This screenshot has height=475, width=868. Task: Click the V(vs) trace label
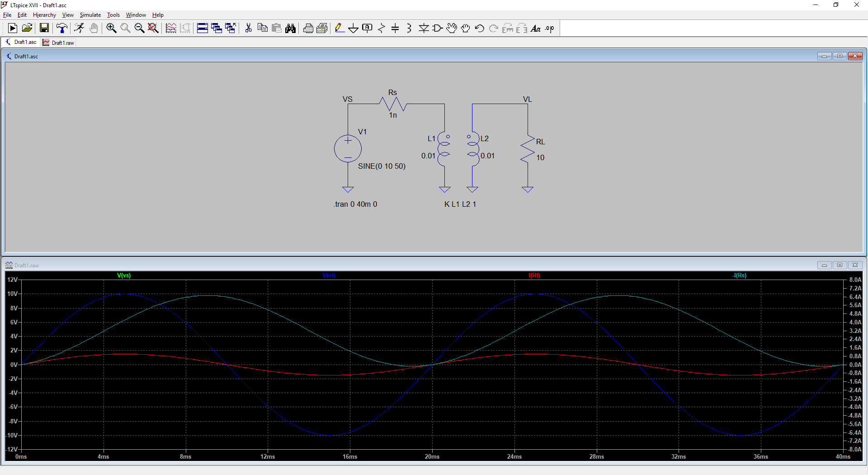tap(123, 275)
